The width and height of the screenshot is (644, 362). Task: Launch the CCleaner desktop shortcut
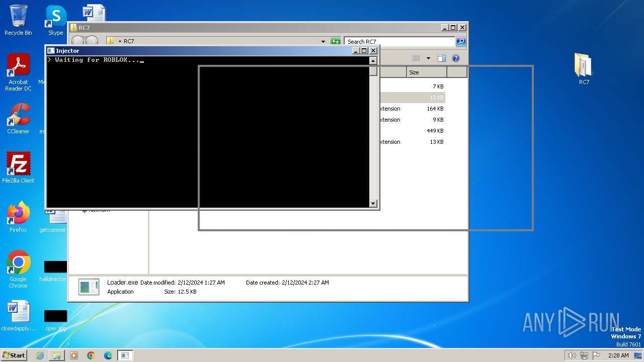click(18, 119)
